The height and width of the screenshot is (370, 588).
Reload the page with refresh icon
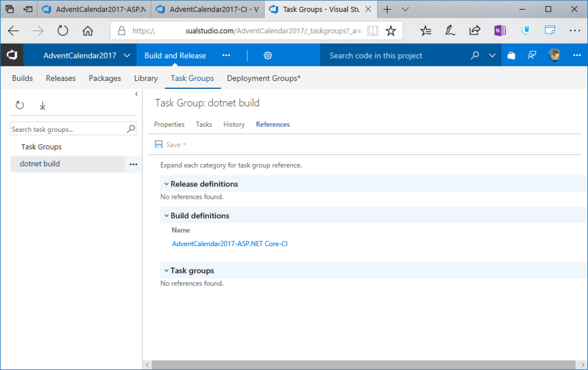63,31
